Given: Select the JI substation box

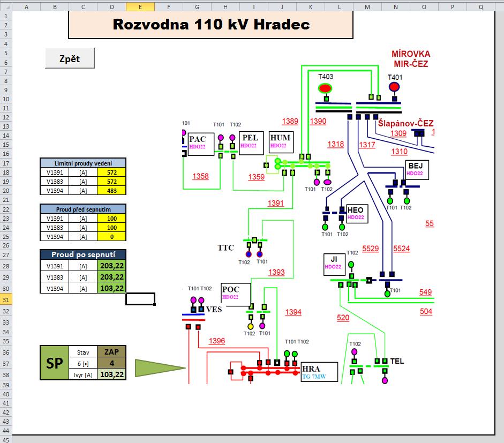Looking at the screenshot, I should [x=334, y=265].
